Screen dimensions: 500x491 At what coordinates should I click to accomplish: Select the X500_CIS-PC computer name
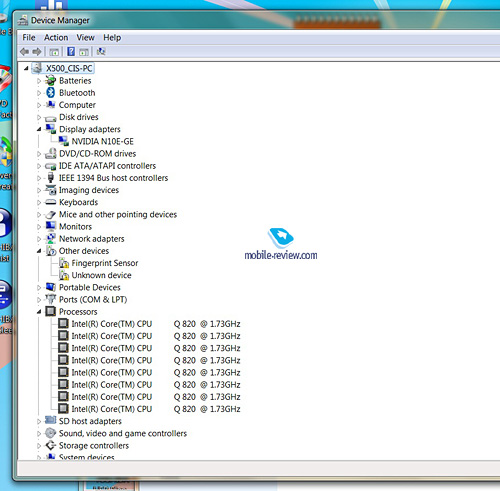point(69,68)
